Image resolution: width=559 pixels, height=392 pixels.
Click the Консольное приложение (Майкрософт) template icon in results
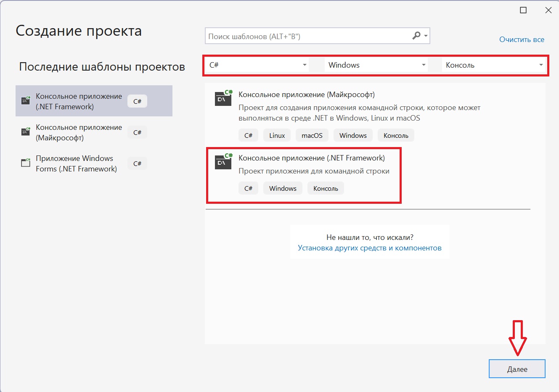pos(223,98)
